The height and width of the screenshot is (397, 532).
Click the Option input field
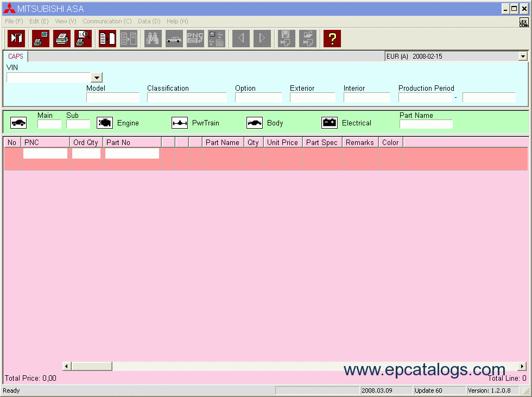(258, 98)
